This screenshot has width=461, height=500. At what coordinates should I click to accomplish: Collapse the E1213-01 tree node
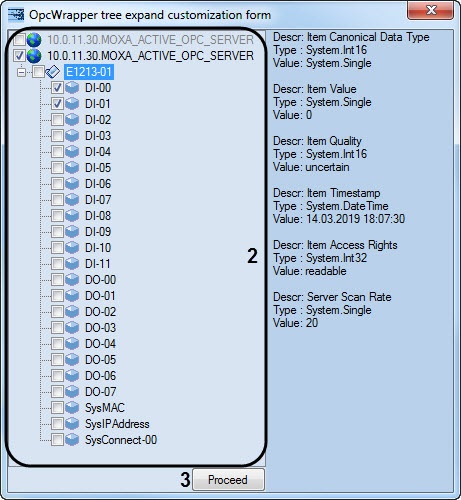pyautogui.click(x=21, y=72)
